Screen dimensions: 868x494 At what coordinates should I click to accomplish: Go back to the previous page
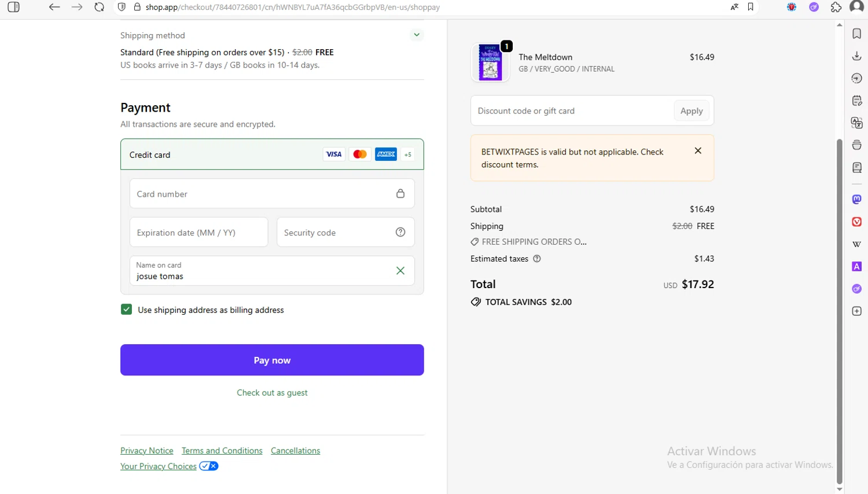54,7
